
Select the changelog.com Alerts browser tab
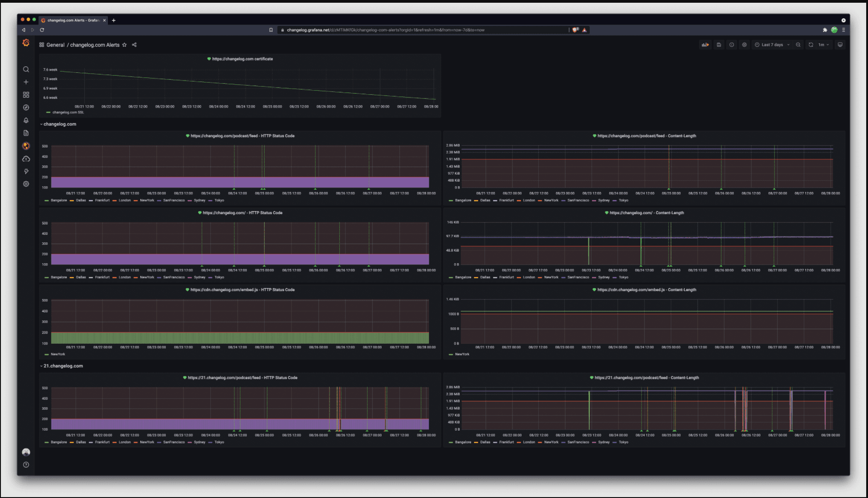[74, 20]
